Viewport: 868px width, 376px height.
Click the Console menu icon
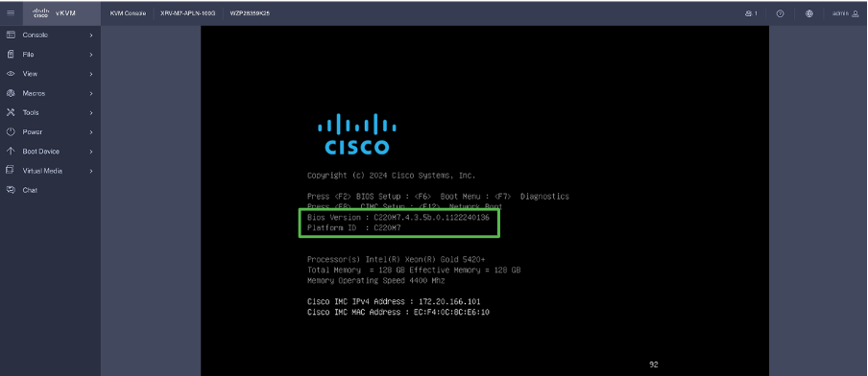10,35
